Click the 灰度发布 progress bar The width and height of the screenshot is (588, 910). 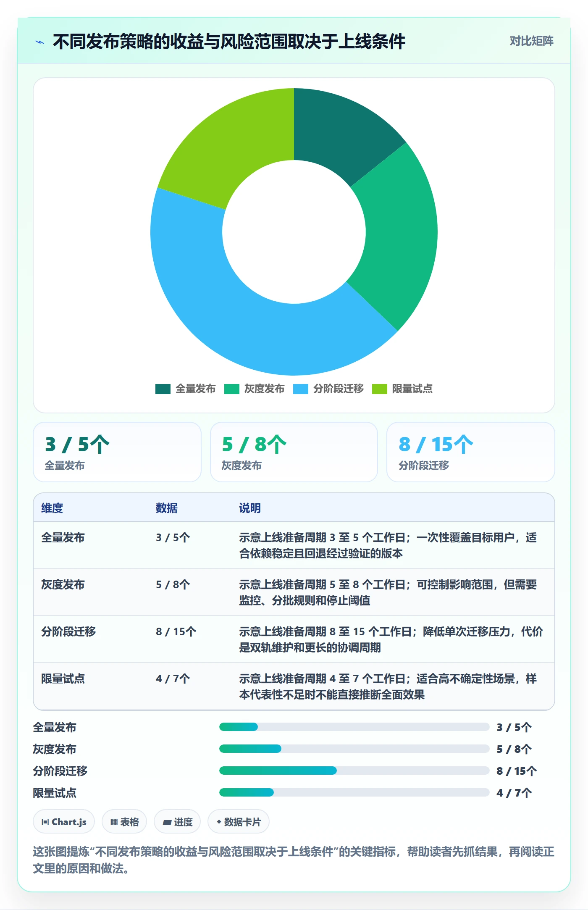click(354, 749)
